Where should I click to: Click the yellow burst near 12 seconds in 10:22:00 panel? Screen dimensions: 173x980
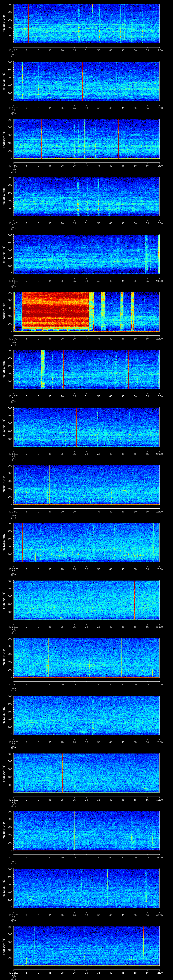[43, 369]
